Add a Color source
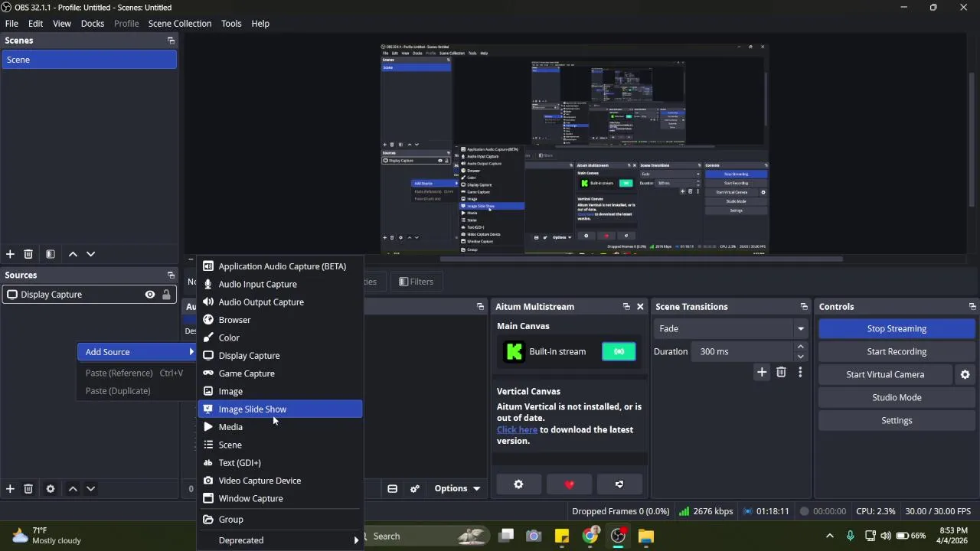 pyautogui.click(x=280, y=337)
